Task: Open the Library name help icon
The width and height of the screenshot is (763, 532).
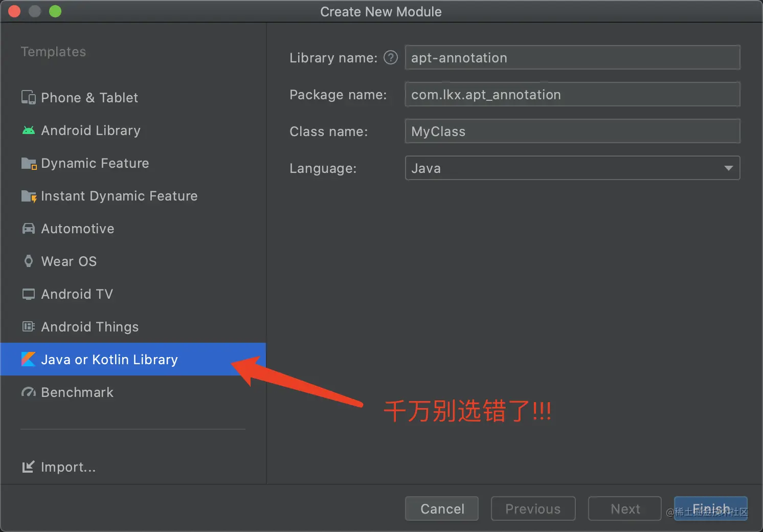Action: pos(391,57)
